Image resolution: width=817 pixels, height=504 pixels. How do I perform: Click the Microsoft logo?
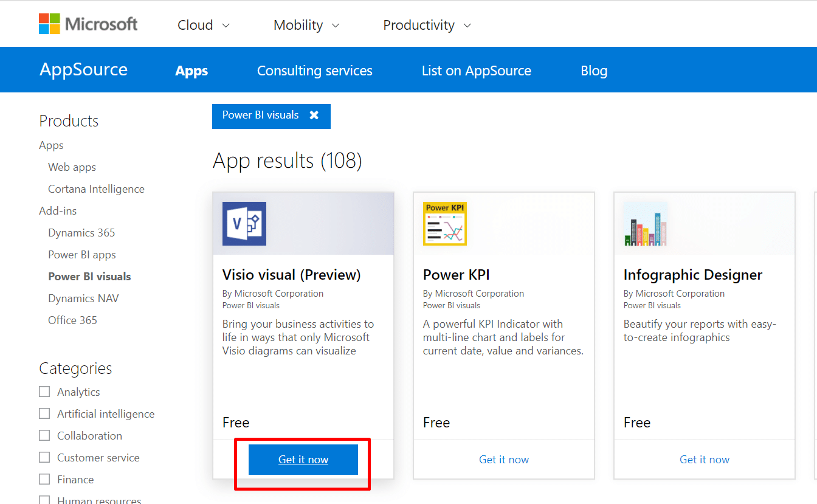click(88, 24)
